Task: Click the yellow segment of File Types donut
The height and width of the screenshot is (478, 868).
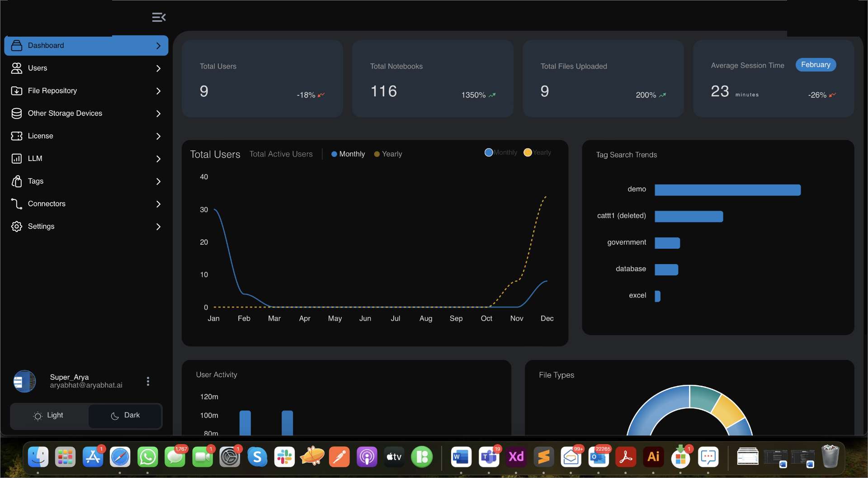Action: 727,410
